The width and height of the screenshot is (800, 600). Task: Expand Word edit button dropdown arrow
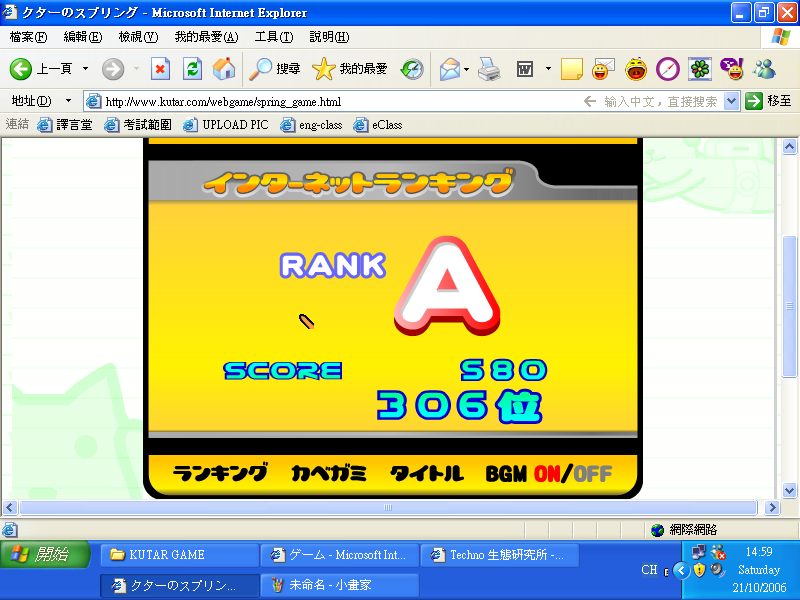[x=548, y=68]
